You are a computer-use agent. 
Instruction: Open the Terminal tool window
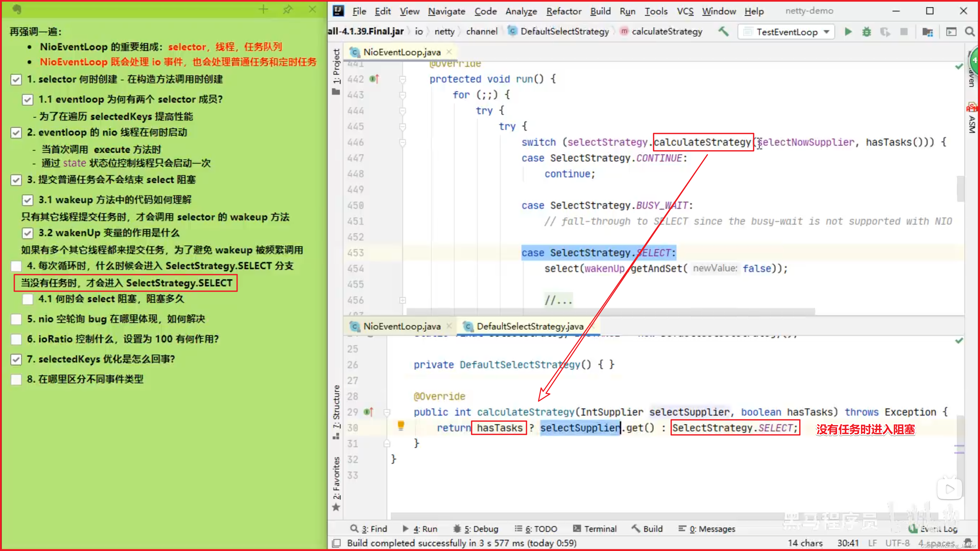point(595,529)
